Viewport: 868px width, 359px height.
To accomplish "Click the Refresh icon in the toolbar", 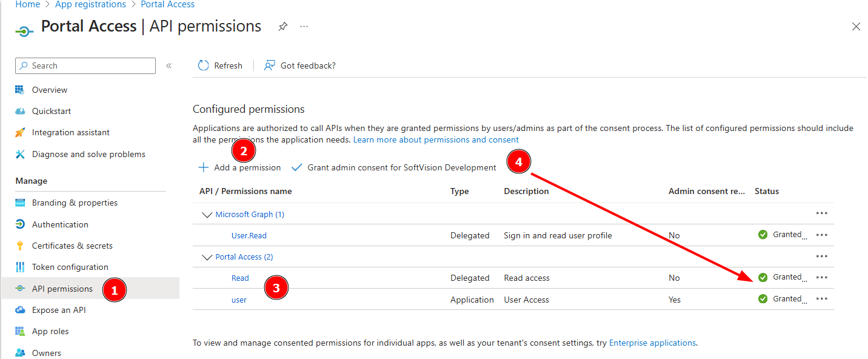I will [x=204, y=65].
